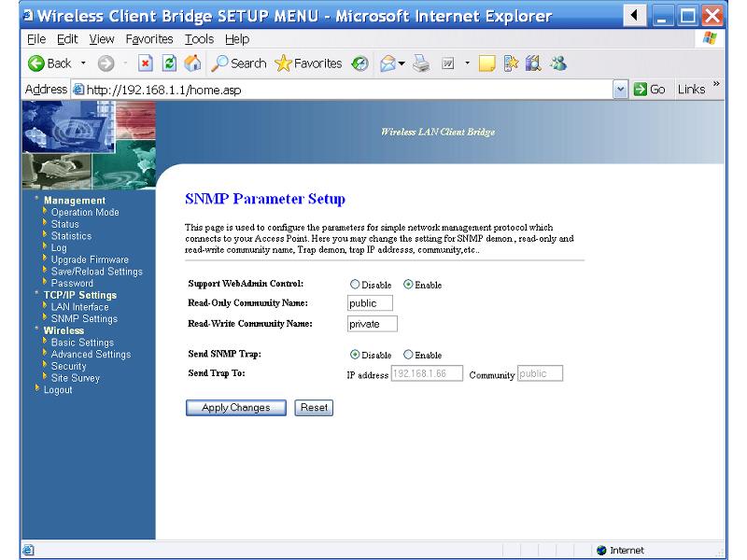Open the Mail button dropdown arrow

coord(402,63)
